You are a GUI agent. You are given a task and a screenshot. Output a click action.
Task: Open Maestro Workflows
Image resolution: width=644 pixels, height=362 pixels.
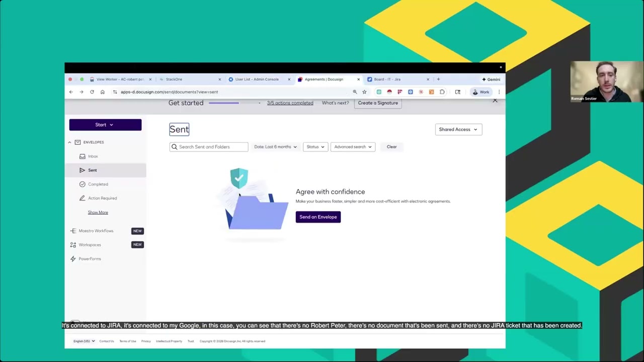coord(96,231)
